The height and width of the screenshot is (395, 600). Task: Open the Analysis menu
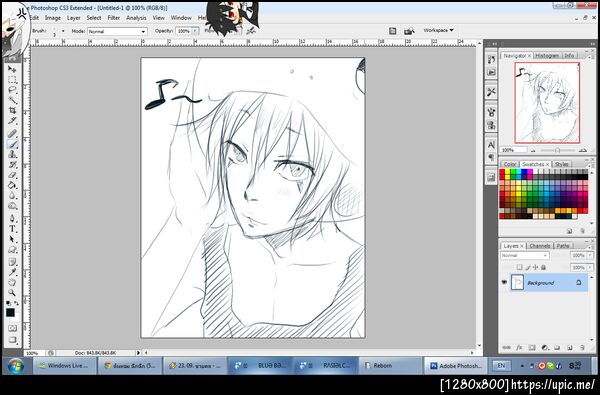click(x=136, y=18)
